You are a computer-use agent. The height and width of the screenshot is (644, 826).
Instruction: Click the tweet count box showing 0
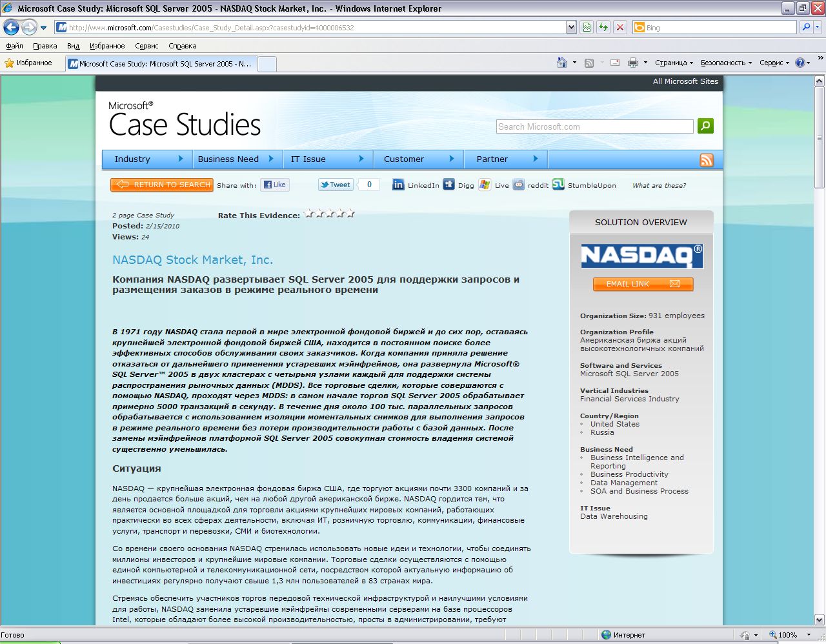click(369, 185)
